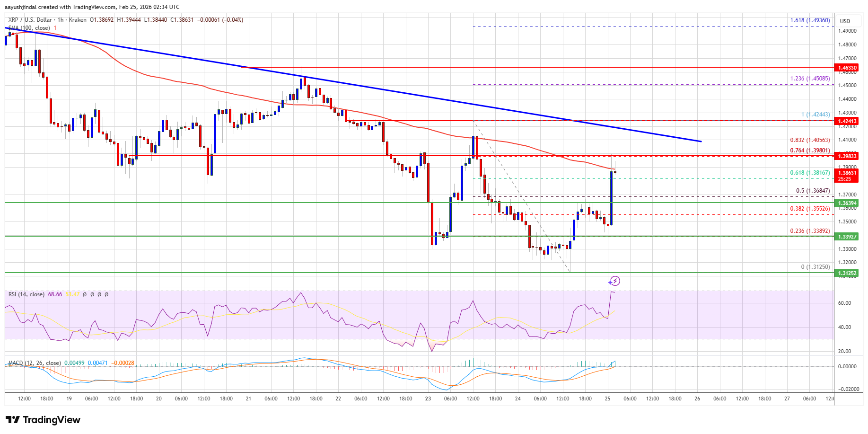The width and height of the screenshot is (868, 434).
Task: Click the red '1' value swatch beside SMA legend
Action: [x=55, y=27]
